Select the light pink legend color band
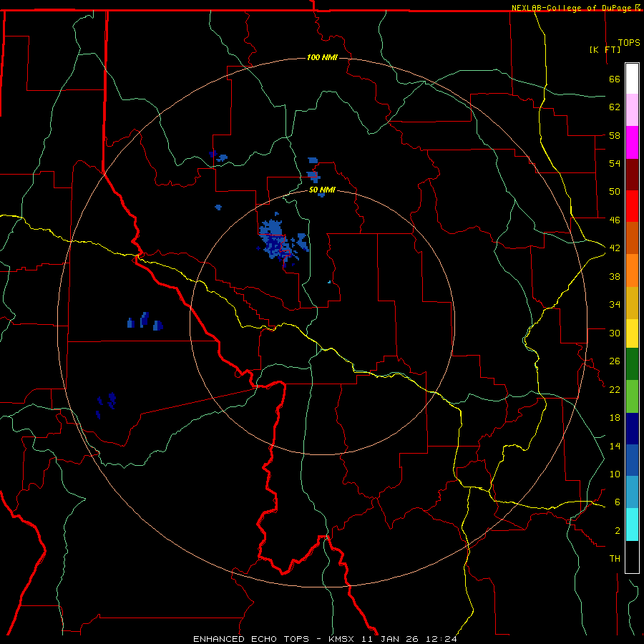This screenshot has height=644, width=644. (x=632, y=109)
